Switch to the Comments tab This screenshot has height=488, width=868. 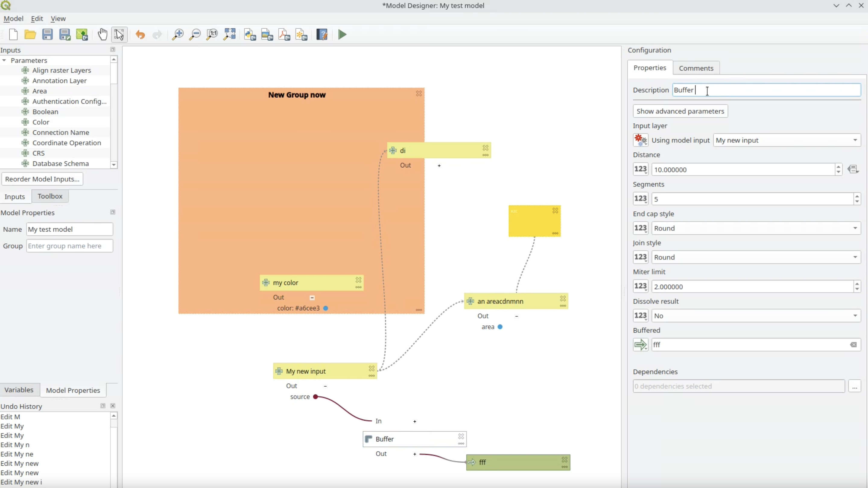696,68
